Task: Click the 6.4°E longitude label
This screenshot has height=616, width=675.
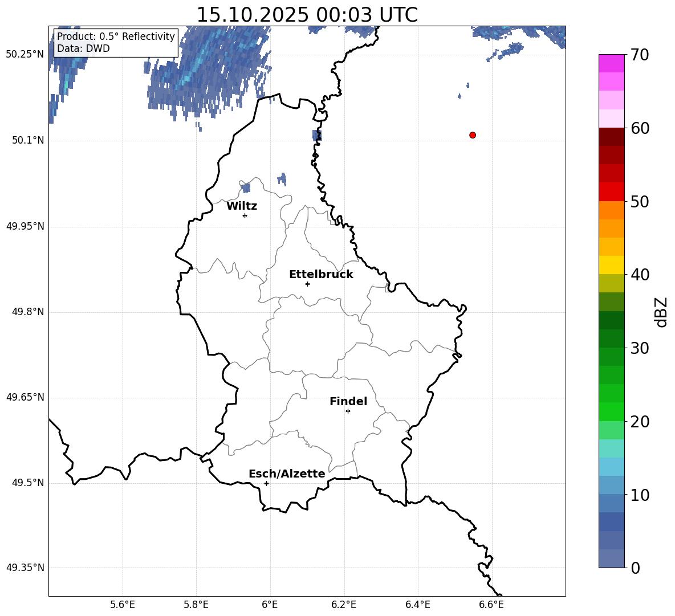Action: click(x=417, y=605)
